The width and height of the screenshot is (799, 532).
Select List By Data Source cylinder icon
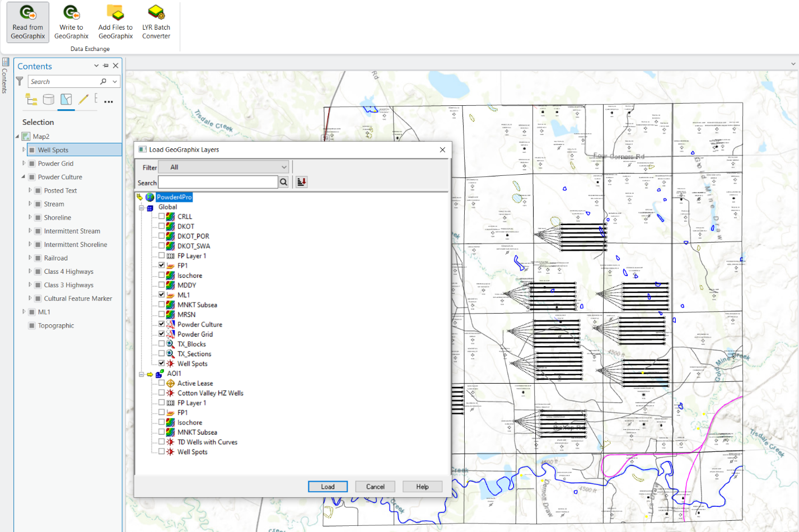pos(49,100)
